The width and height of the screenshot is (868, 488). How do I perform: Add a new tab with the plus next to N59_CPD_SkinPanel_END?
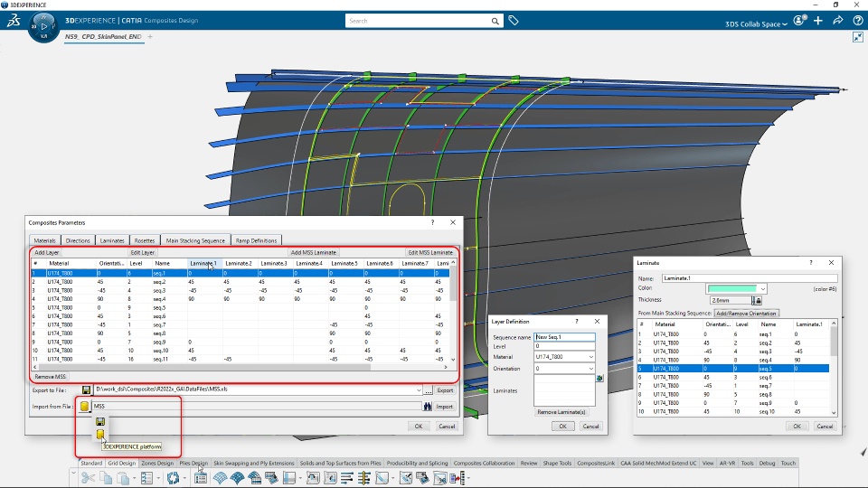150,36
